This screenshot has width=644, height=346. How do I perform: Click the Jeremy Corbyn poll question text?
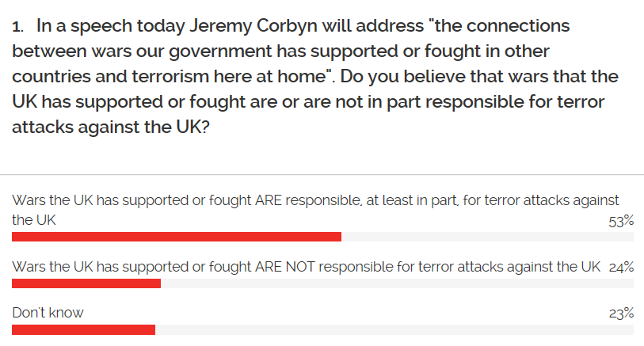click(315, 76)
